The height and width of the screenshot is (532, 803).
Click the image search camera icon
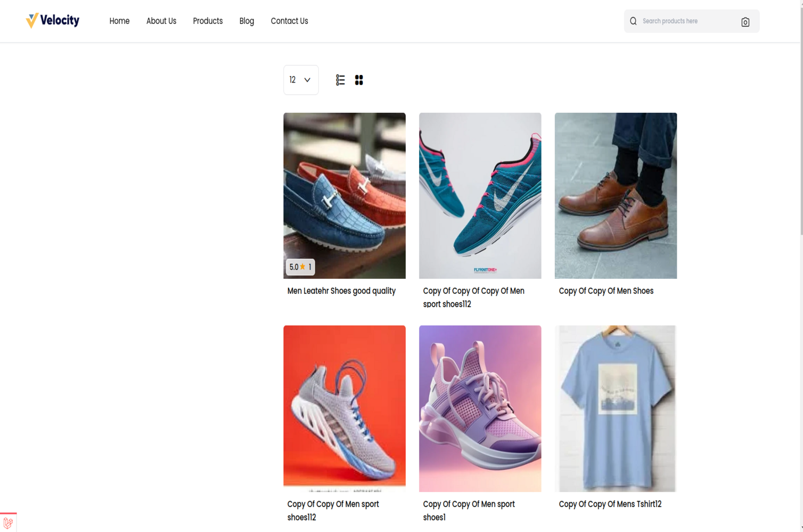pos(745,22)
